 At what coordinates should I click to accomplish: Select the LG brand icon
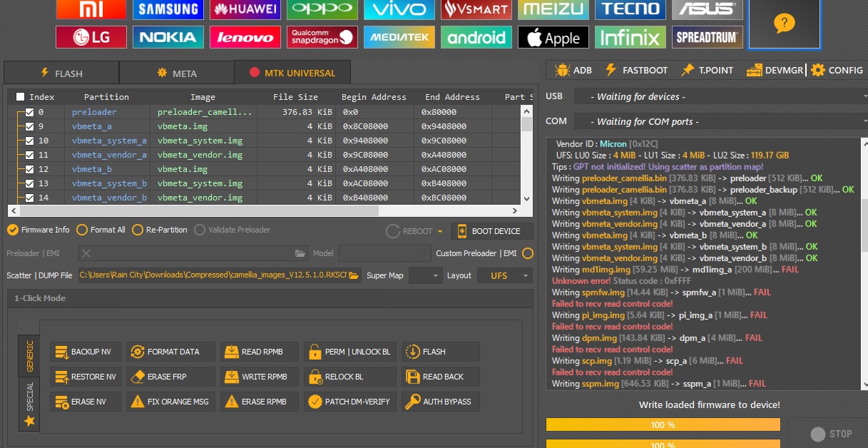(91, 37)
